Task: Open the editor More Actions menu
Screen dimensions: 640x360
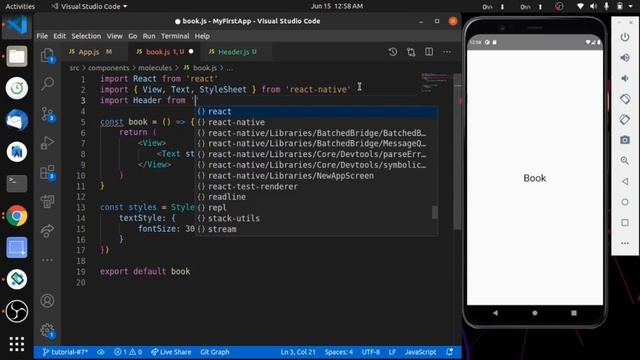Action: (x=447, y=52)
